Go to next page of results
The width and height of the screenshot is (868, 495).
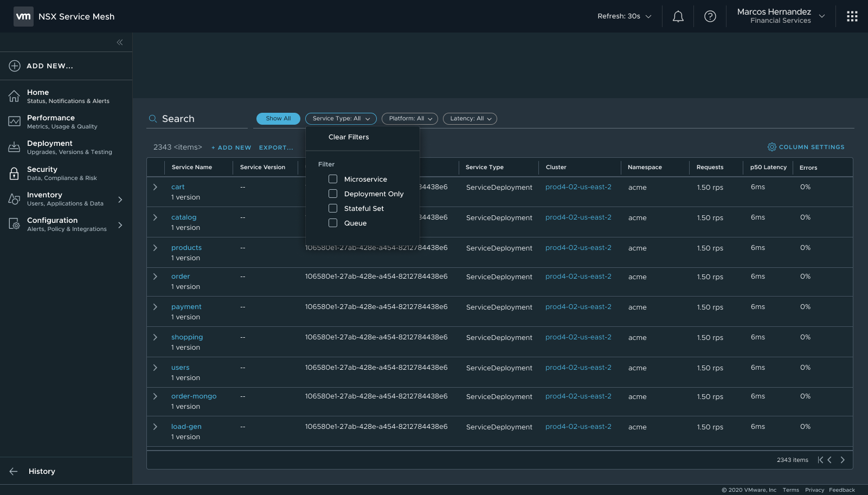pyautogui.click(x=843, y=460)
